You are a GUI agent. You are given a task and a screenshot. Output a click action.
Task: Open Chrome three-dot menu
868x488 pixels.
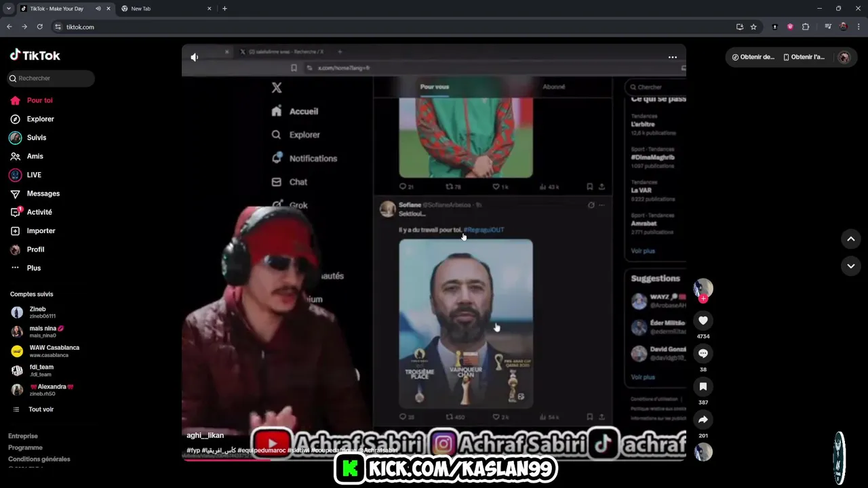pyautogui.click(x=859, y=27)
